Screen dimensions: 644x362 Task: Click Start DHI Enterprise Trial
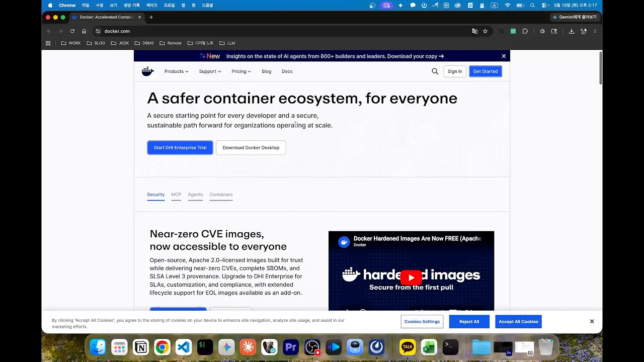pos(180,147)
